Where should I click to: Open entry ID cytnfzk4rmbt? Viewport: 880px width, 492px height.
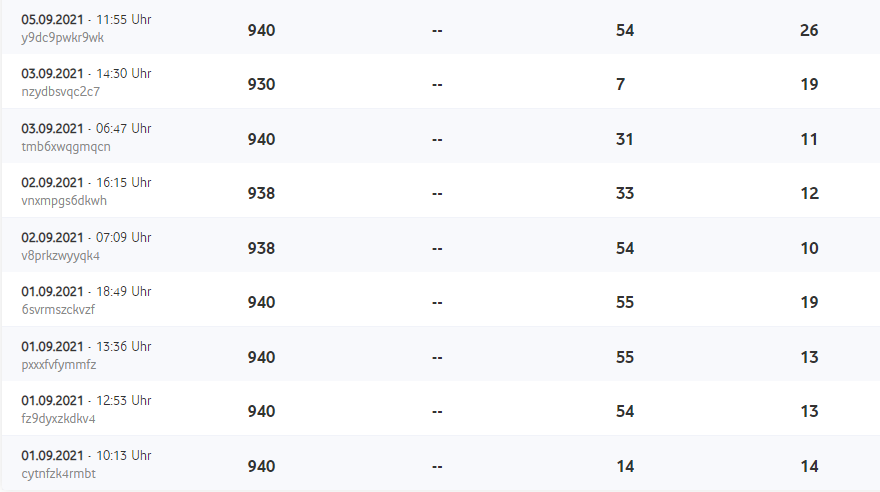click(x=59, y=474)
